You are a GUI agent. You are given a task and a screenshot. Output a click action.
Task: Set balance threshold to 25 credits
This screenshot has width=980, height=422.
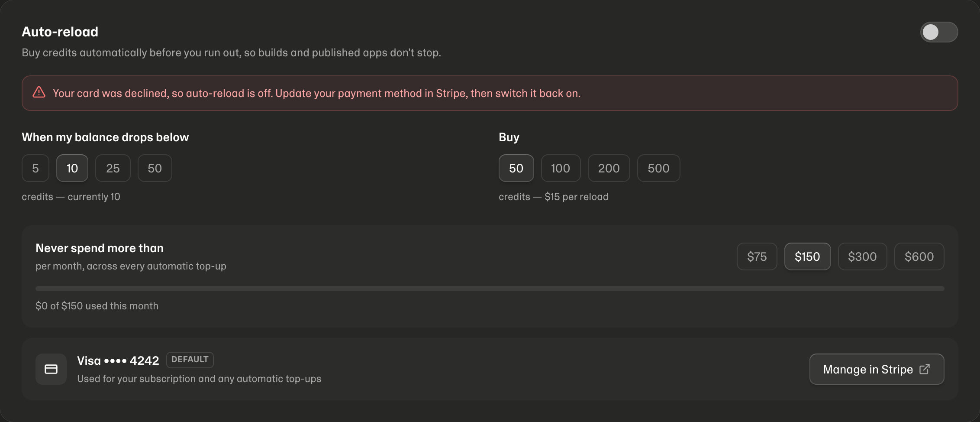(113, 168)
